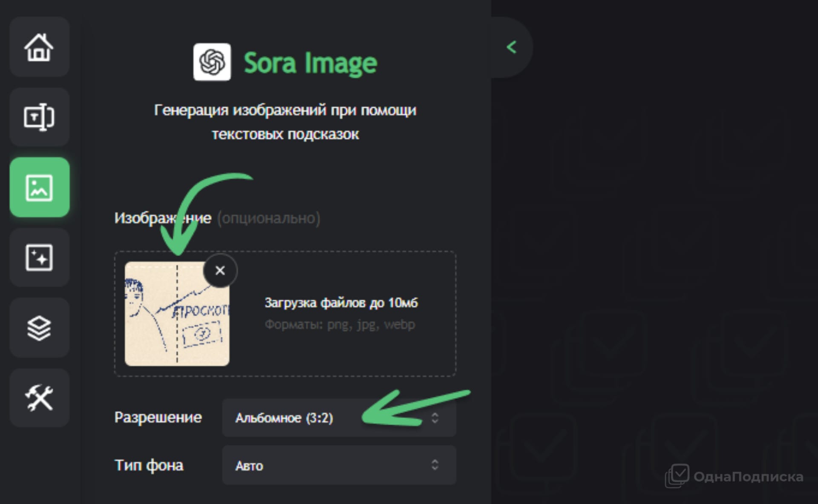Viewport: 818px width, 504px height.
Task: Open the text generation tool icon
Action: 39,117
